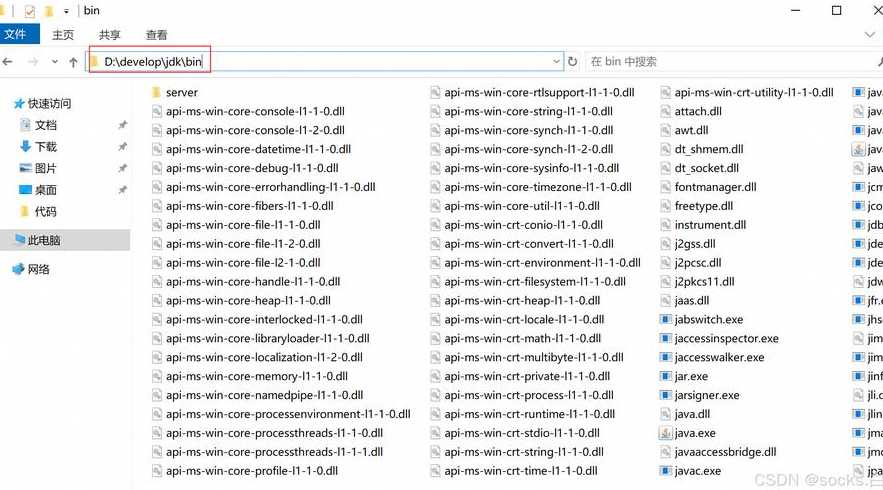
Task: Open the recent locations dropdown arrow
Action: point(55,61)
